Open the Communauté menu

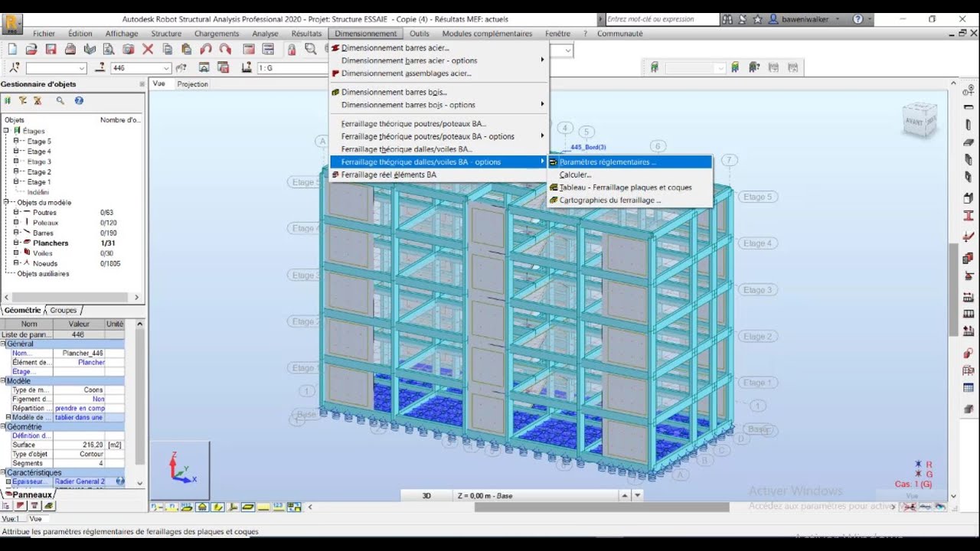[x=620, y=34]
